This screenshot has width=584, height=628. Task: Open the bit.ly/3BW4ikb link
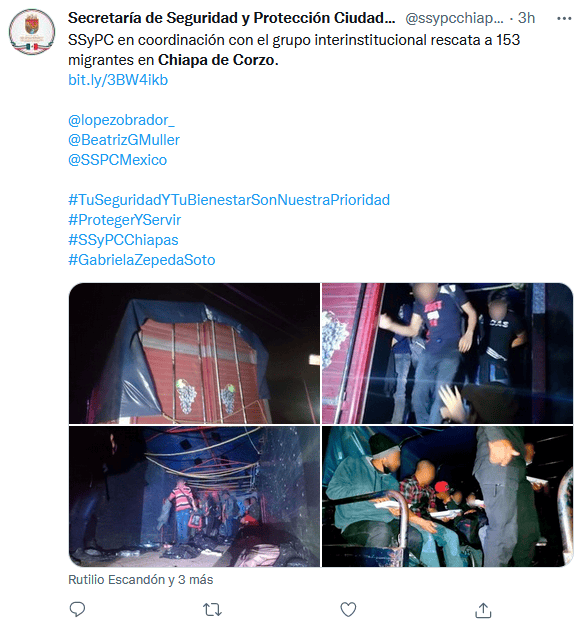click(118, 80)
